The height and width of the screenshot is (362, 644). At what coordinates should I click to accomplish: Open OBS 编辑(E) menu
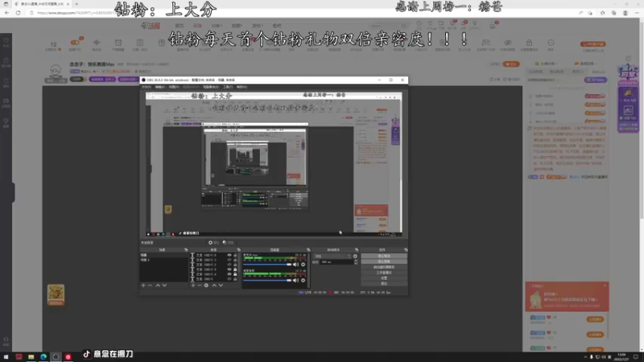(159, 87)
